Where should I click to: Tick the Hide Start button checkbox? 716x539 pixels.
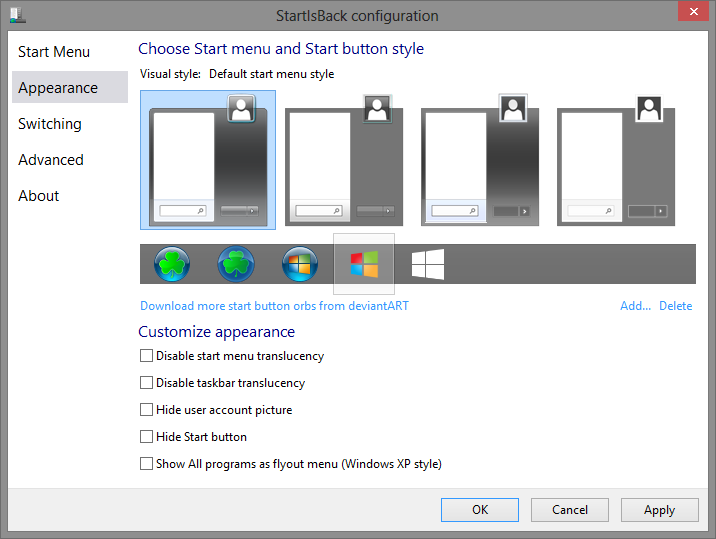click(x=147, y=436)
